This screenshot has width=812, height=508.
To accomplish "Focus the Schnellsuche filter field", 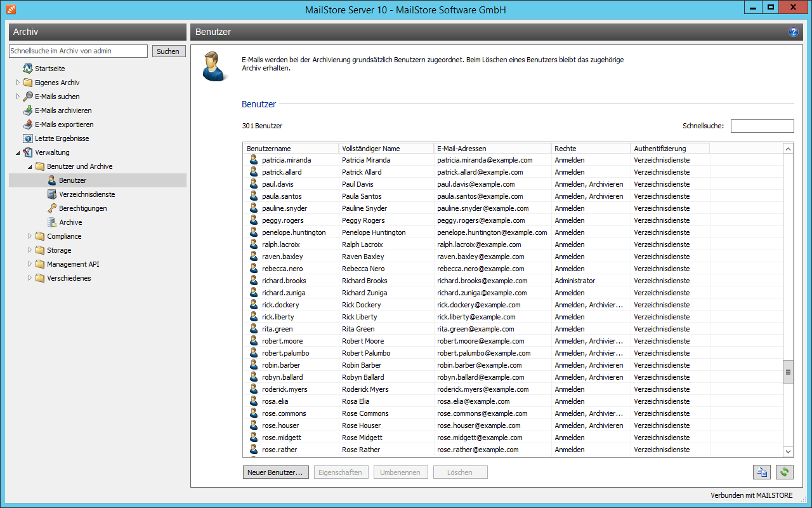I will [x=762, y=126].
